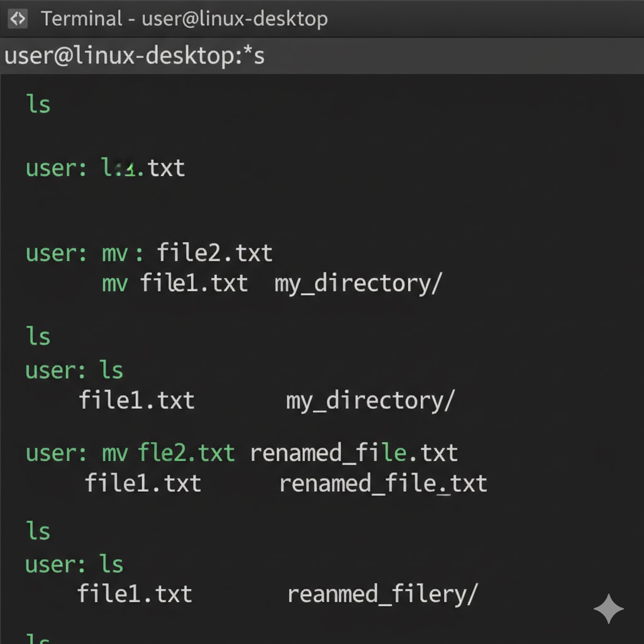644x644 pixels.
Task: Click the green 'mv' before 'file1.txt my_directory/'
Action: coord(114,283)
